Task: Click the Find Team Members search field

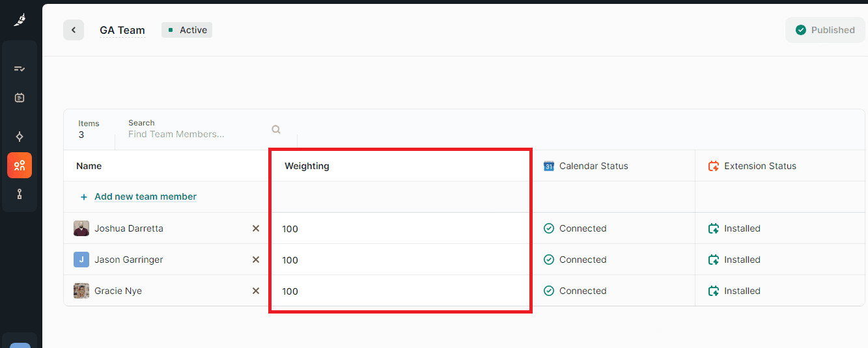Action: 195,134
